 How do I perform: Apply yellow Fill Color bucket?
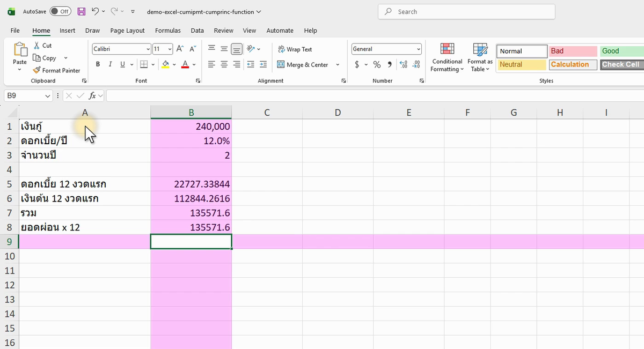point(165,64)
